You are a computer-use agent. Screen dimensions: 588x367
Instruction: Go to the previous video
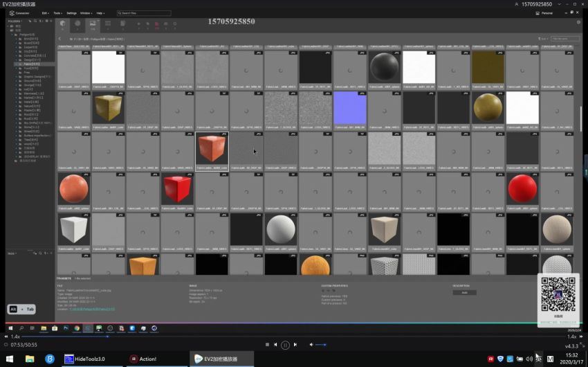pyautogui.click(x=275, y=344)
